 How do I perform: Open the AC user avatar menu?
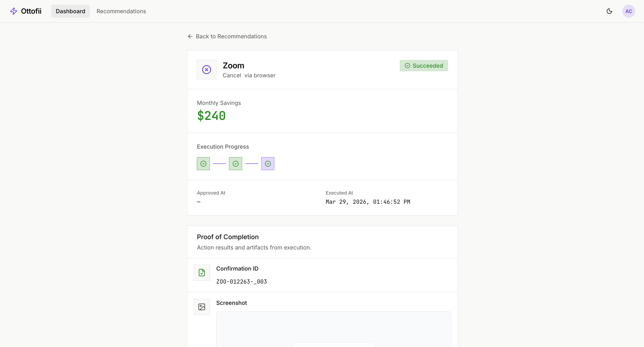tap(628, 11)
